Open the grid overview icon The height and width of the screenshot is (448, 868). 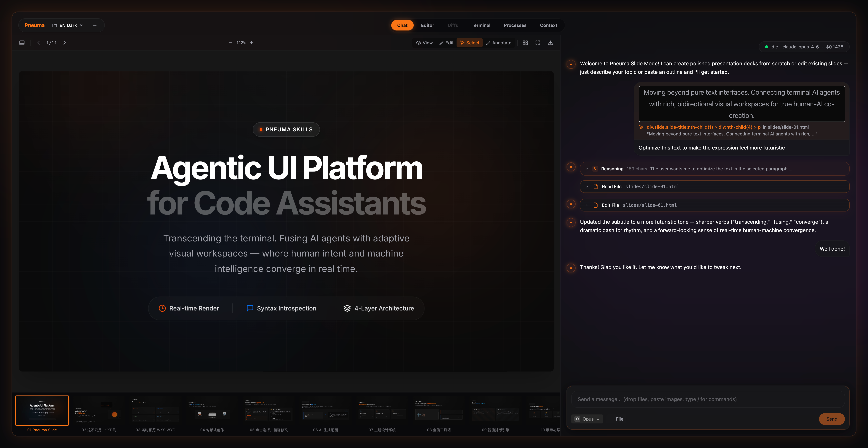coord(525,43)
